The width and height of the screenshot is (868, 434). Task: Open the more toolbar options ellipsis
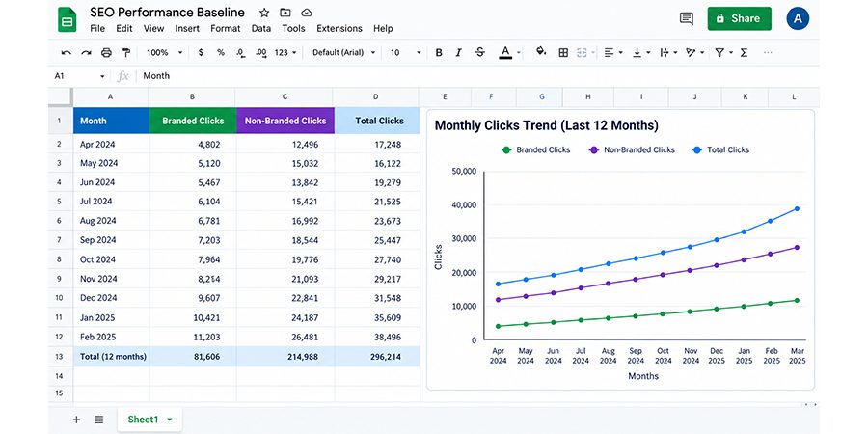click(x=768, y=53)
